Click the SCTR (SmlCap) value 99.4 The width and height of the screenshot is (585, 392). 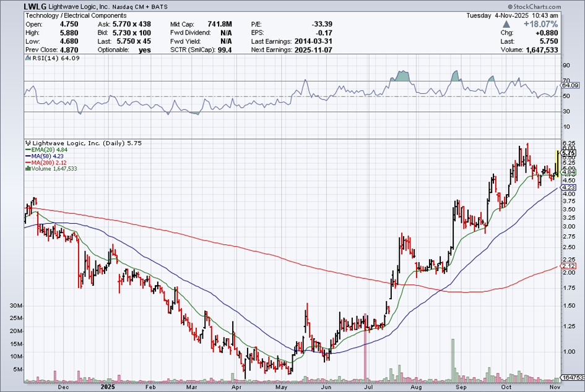(225, 50)
